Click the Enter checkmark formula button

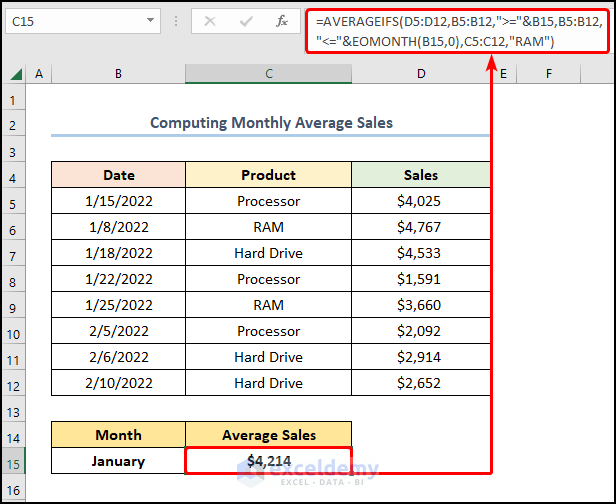point(246,21)
